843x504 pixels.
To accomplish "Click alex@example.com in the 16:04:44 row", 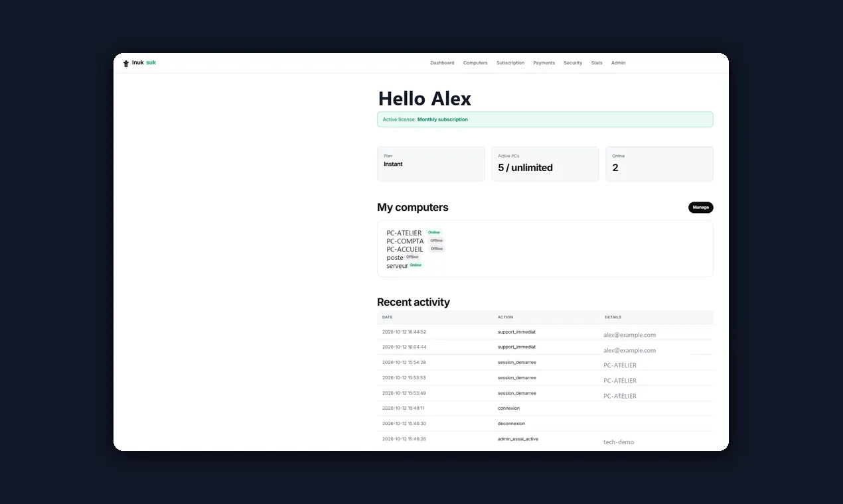I will [629, 350].
